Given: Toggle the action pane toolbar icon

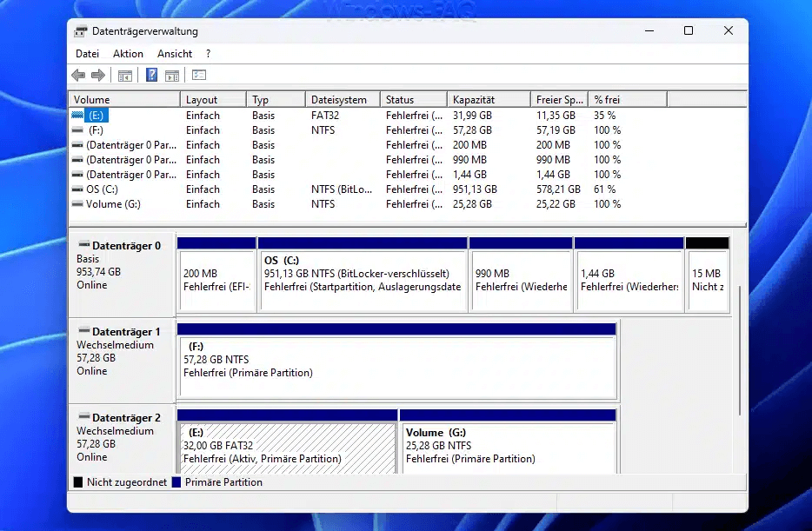Looking at the screenshot, I should [172, 76].
